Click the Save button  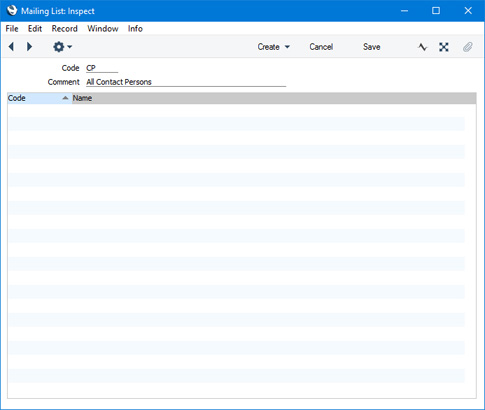pos(372,47)
